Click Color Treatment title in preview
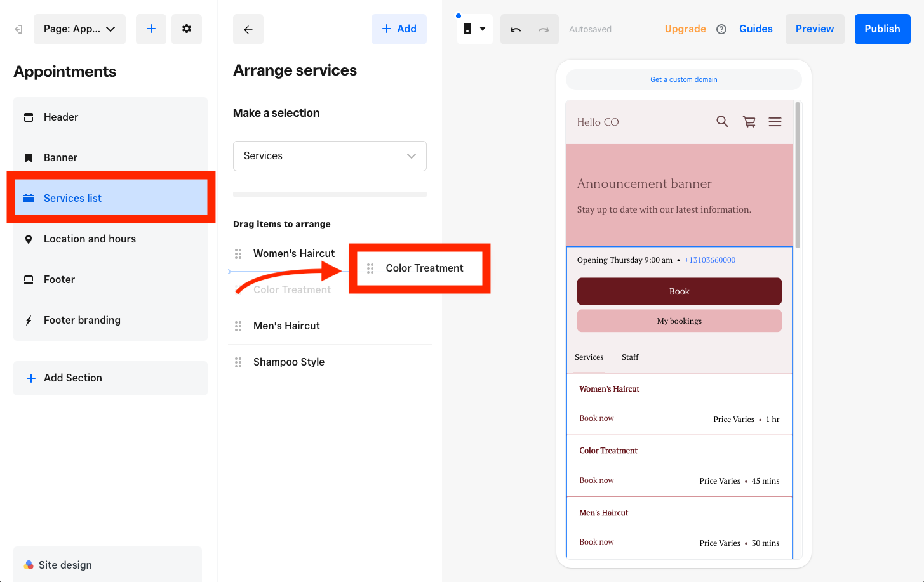 coord(608,451)
